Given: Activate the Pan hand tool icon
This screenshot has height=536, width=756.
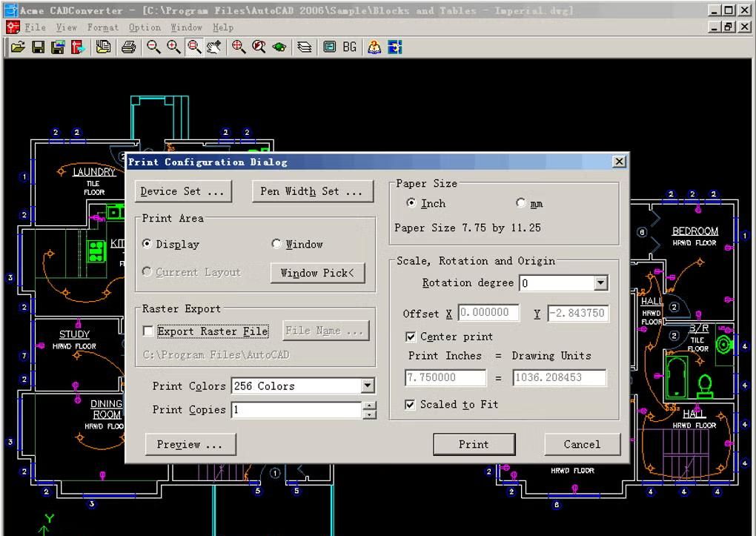Looking at the screenshot, I should (214, 47).
